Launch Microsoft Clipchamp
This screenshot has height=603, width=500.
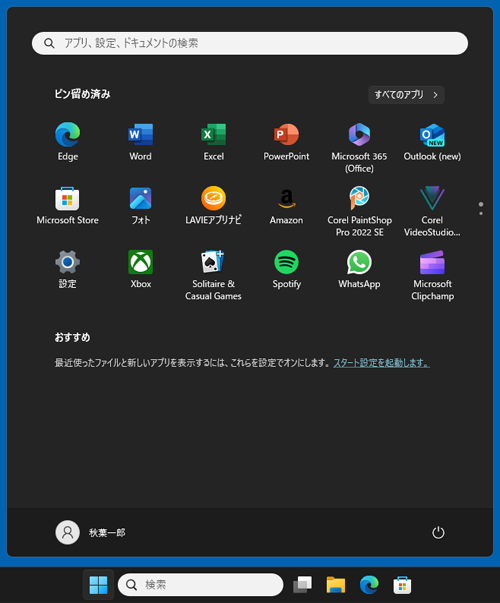pyautogui.click(x=432, y=275)
